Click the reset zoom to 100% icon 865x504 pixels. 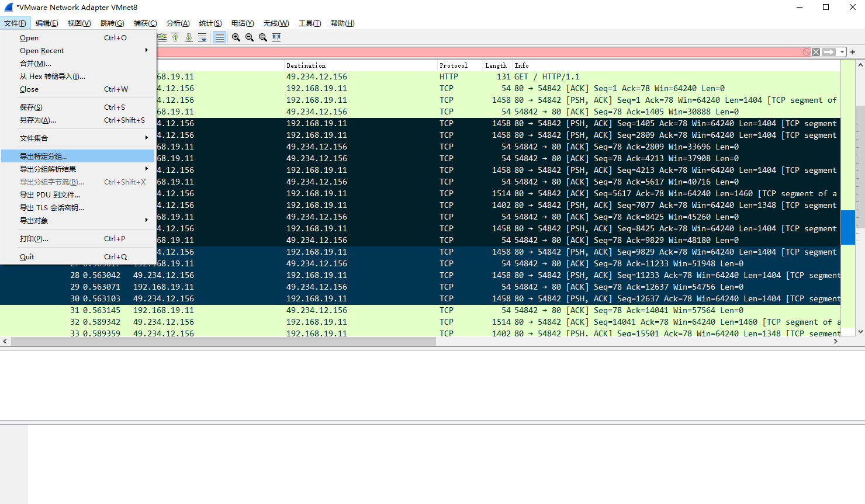click(x=263, y=37)
